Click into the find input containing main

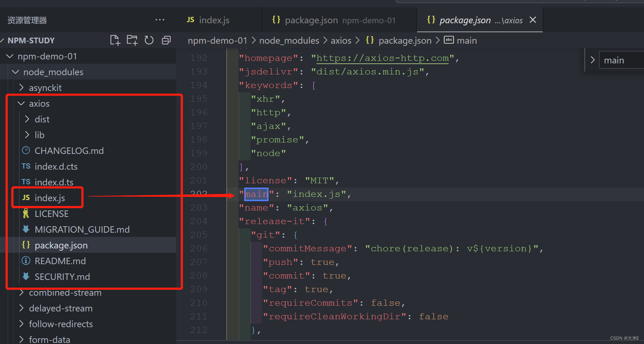(x=621, y=60)
